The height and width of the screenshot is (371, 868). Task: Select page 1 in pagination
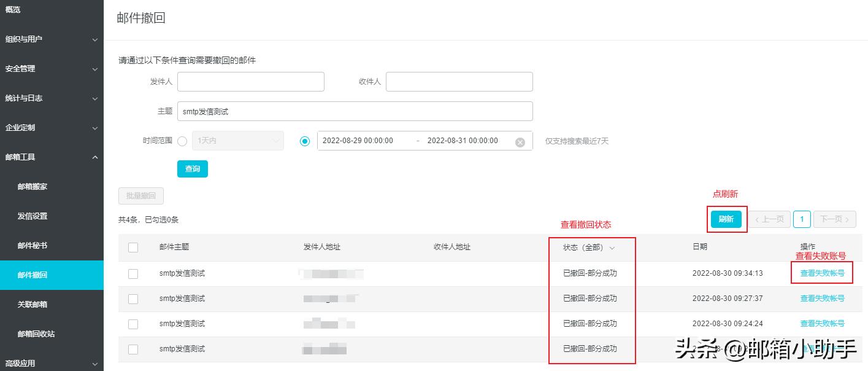[802, 219]
